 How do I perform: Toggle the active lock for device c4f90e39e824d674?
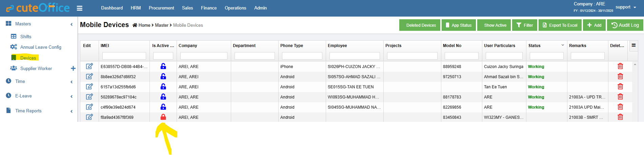pyautogui.click(x=163, y=107)
